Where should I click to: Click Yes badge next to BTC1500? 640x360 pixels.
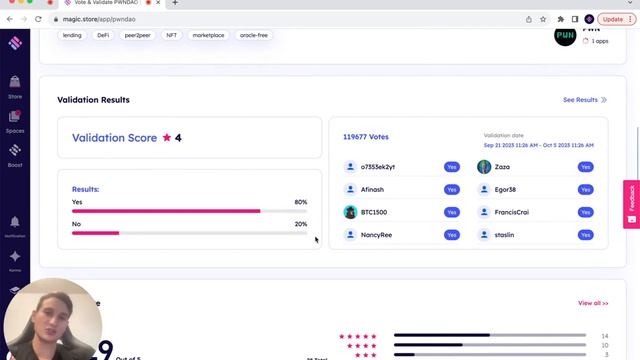[x=451, y=212]
